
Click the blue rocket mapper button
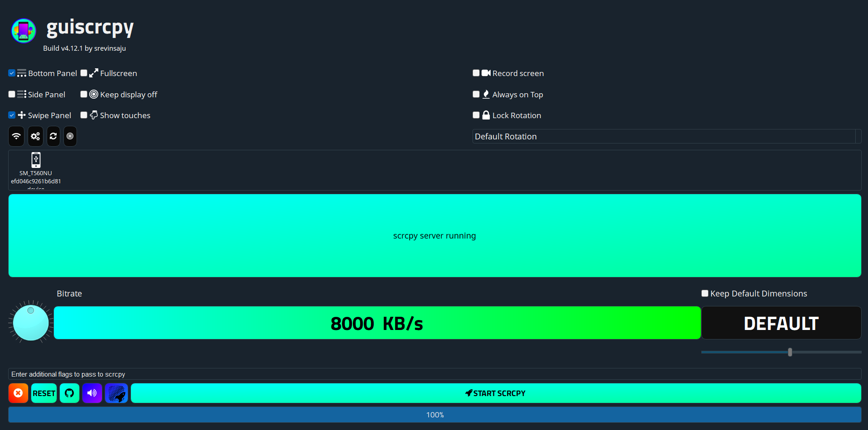coord(116,393)
